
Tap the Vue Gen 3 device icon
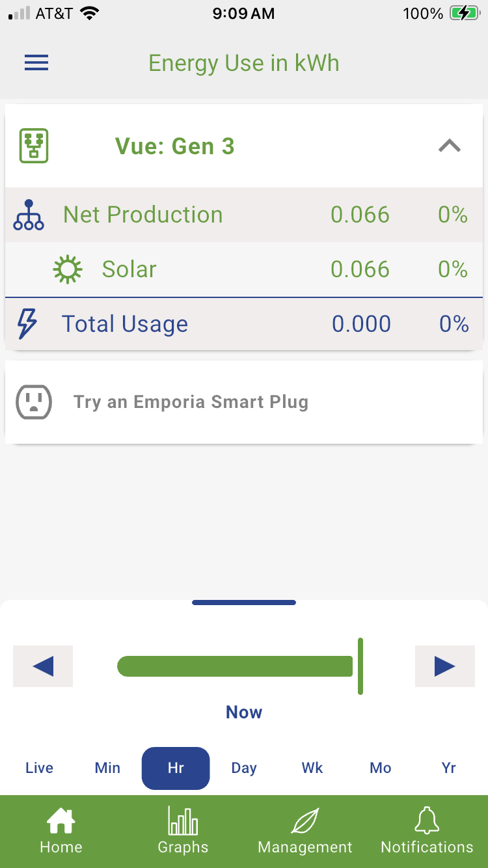[34, 146]
